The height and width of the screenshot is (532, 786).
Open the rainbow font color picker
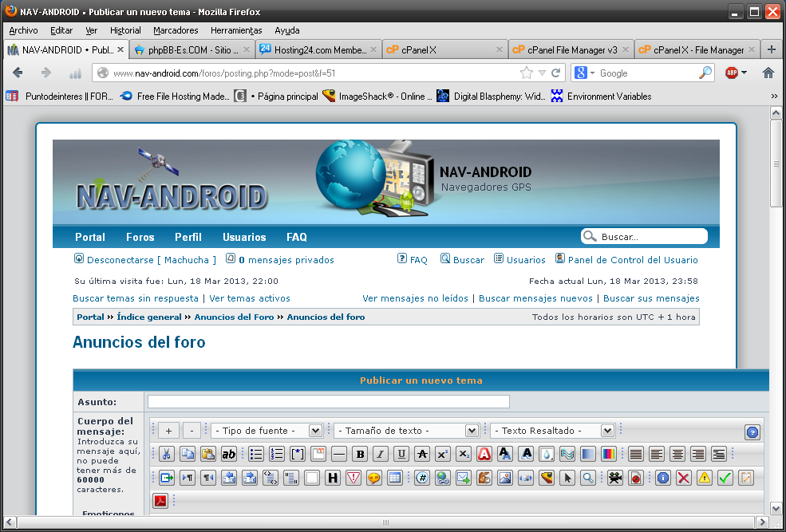tap(607, 454)
